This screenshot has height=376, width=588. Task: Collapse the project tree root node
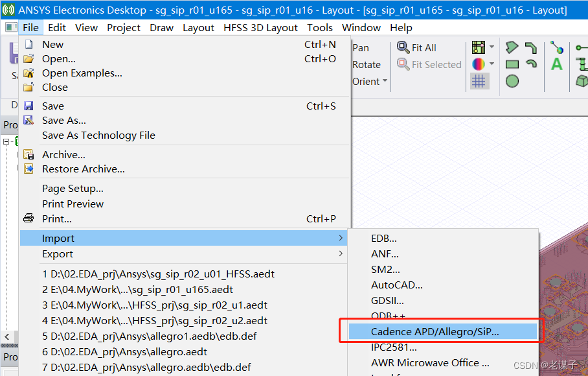tap(6, 141)
